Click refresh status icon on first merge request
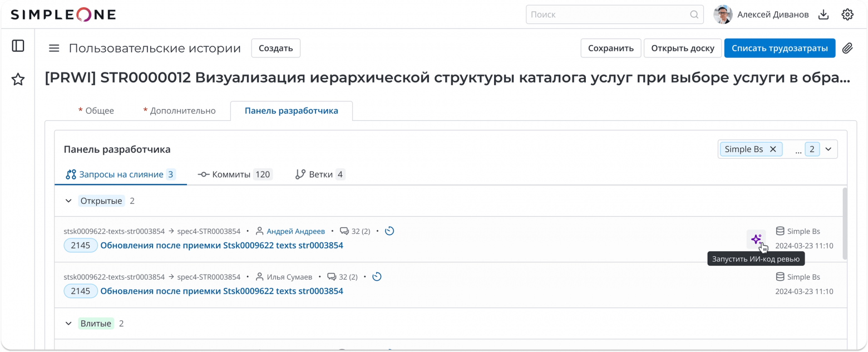The image size is (868, 352). pos(389,231)
